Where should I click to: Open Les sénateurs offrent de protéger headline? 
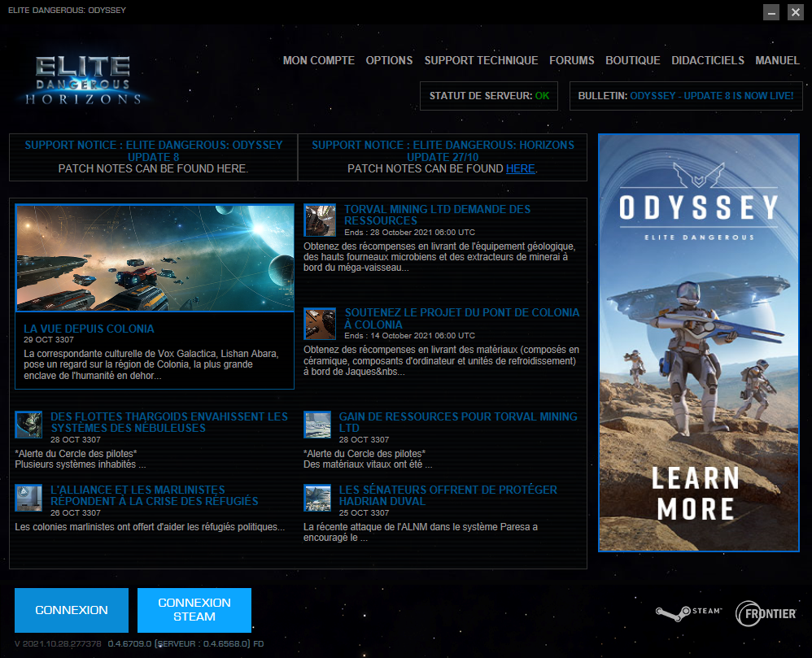click(448, 495)
